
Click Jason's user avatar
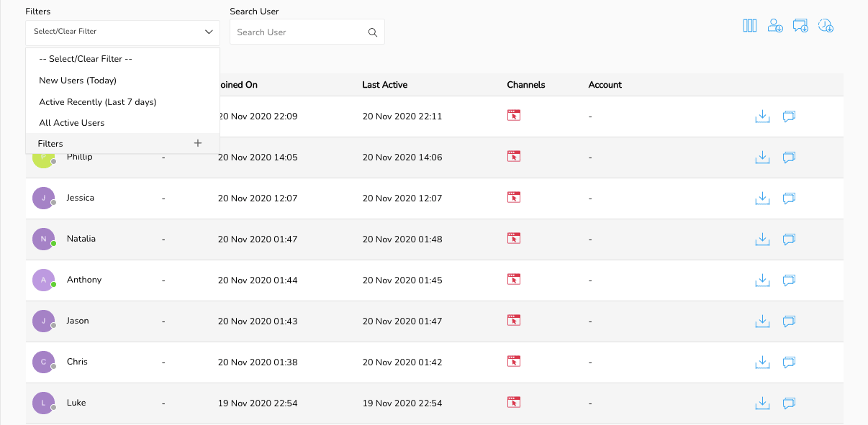[x=43, y=321]
